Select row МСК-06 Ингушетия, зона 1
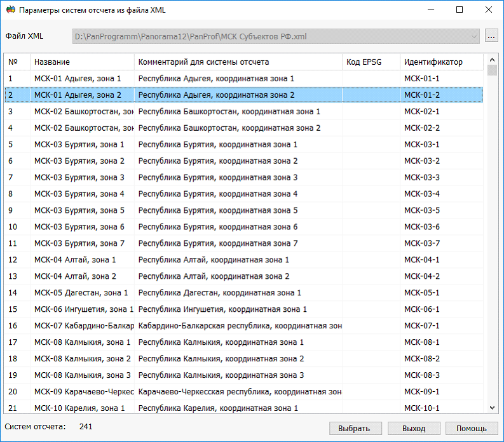 point(243,309)
